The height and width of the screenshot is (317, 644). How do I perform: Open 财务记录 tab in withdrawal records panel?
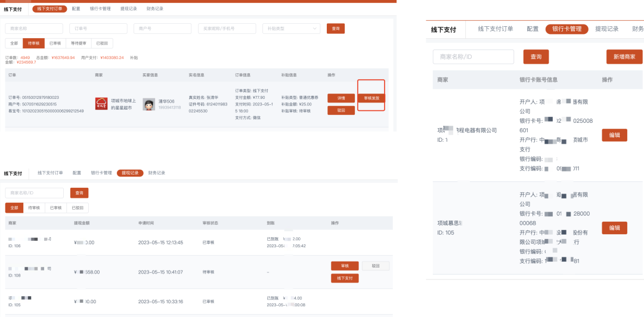(157, 173)
